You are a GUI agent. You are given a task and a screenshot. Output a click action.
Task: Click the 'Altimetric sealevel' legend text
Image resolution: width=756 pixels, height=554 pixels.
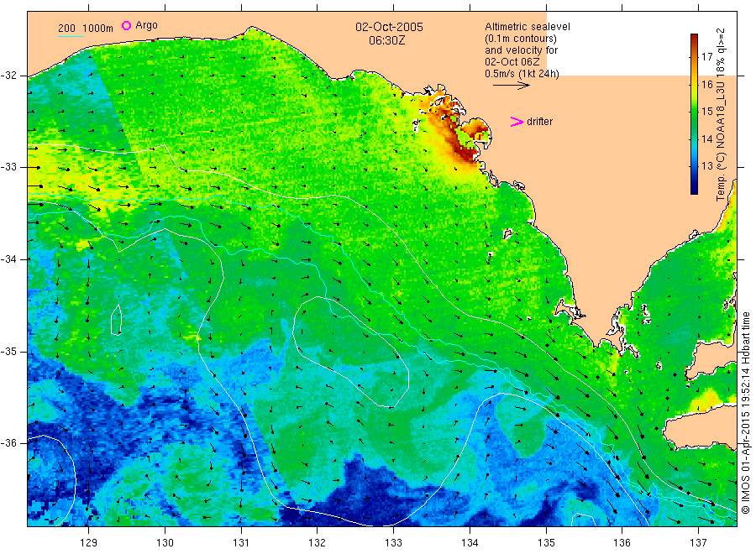tap(527, 27)
